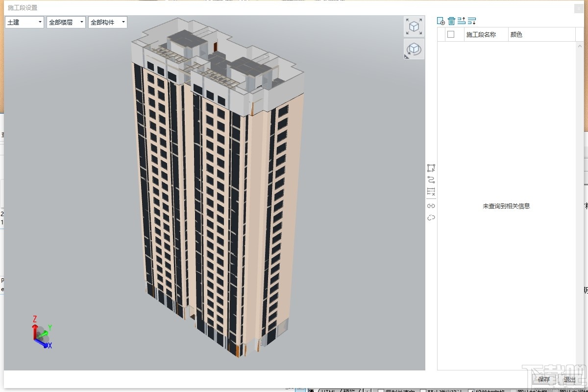Image resolution: width=588 pixels, height=392 pixels.
Task: Select the rectangle selection tool icon
Action: (431, 168)
